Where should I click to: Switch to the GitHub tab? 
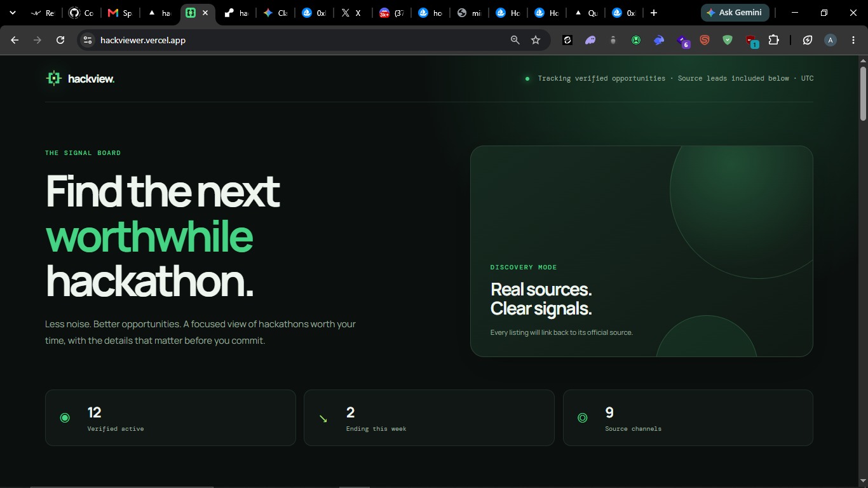click(81, 13)
